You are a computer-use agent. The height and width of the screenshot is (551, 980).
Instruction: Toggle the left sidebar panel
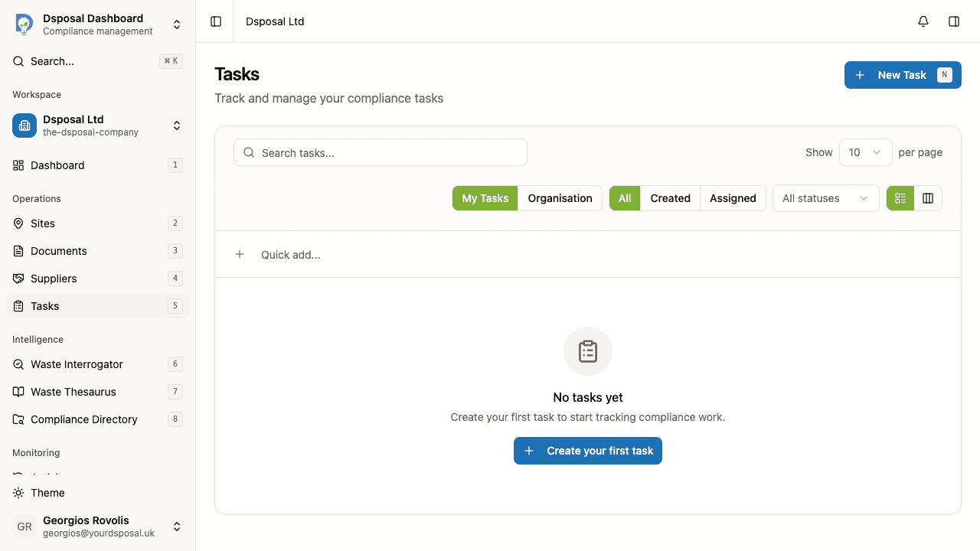215,21
